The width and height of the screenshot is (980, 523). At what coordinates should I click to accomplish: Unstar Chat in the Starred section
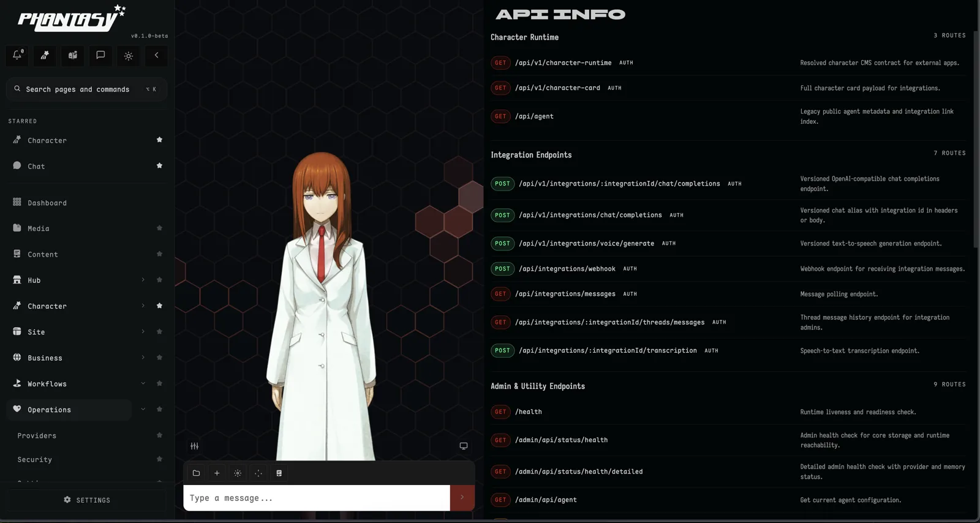coord(159,165)
